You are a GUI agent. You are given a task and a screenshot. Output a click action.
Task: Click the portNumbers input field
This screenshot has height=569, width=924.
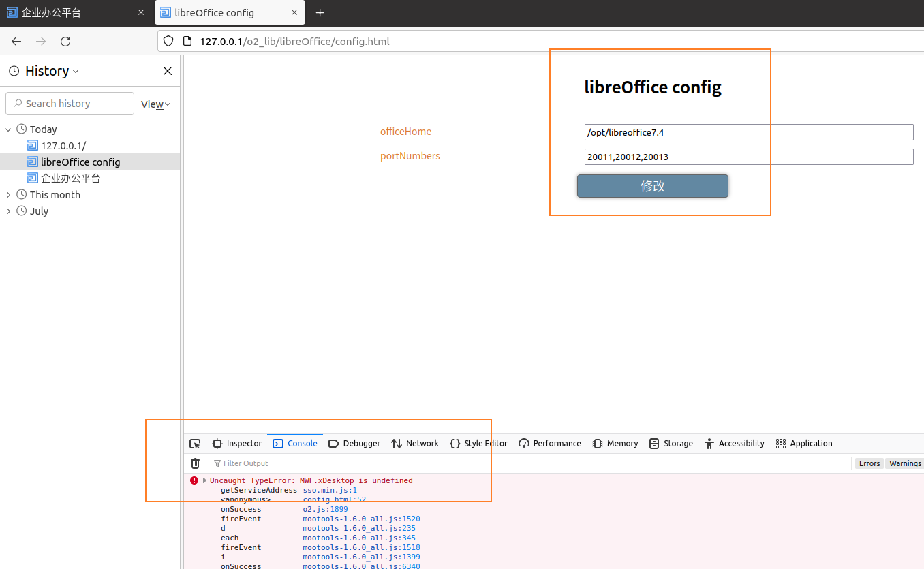[749, 157]
